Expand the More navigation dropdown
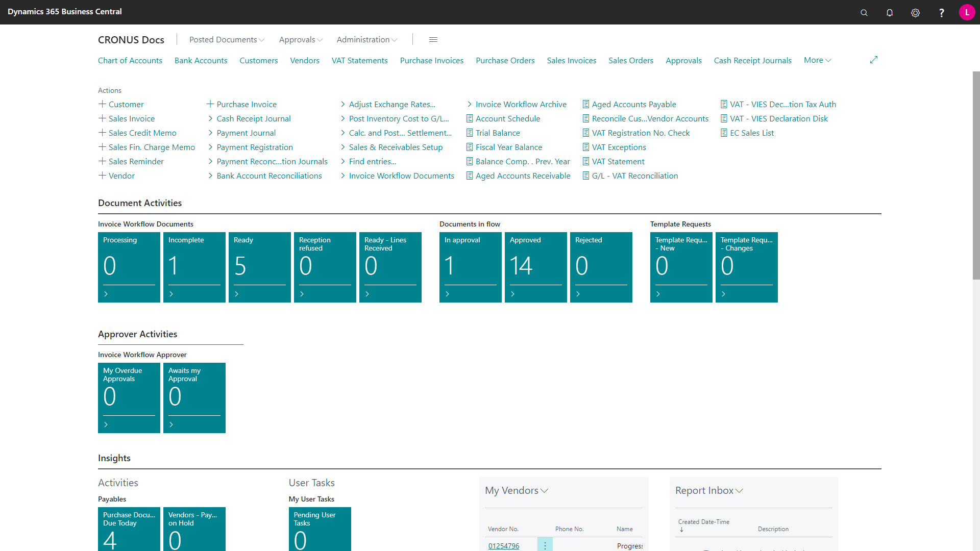 click(817, 60)
